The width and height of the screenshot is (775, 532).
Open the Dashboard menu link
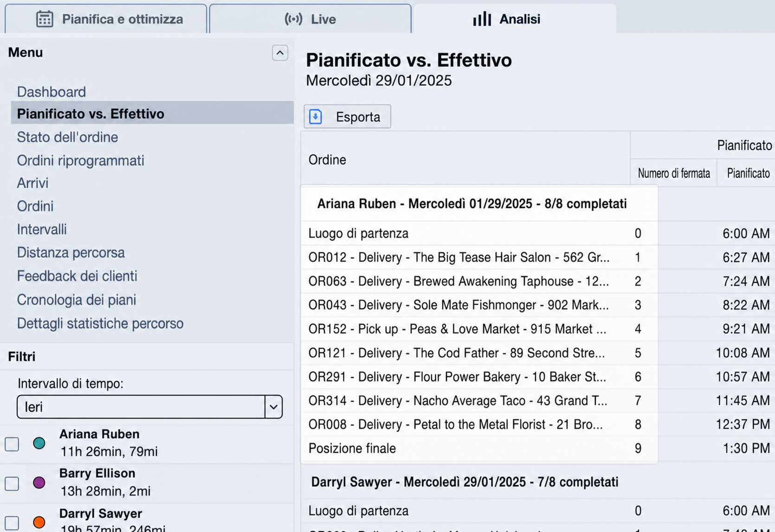(x=52, y=92)
